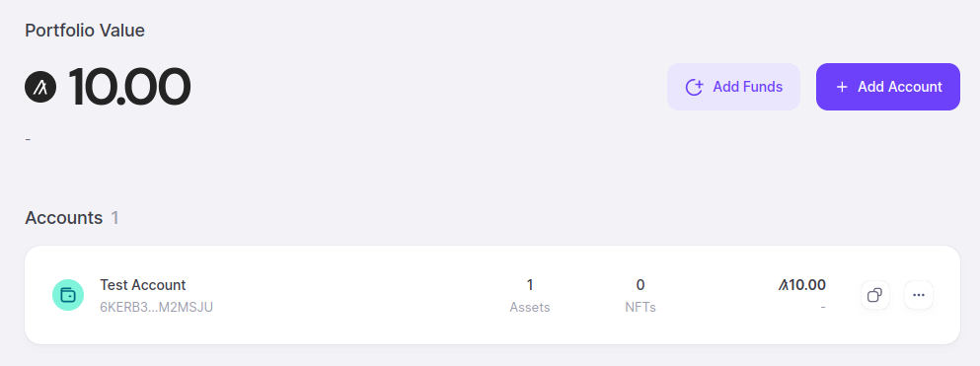Viewport: 980px width, 366px height.
Task: Click the large 10.00 portfolio value
Action: (x=128, y=87)
